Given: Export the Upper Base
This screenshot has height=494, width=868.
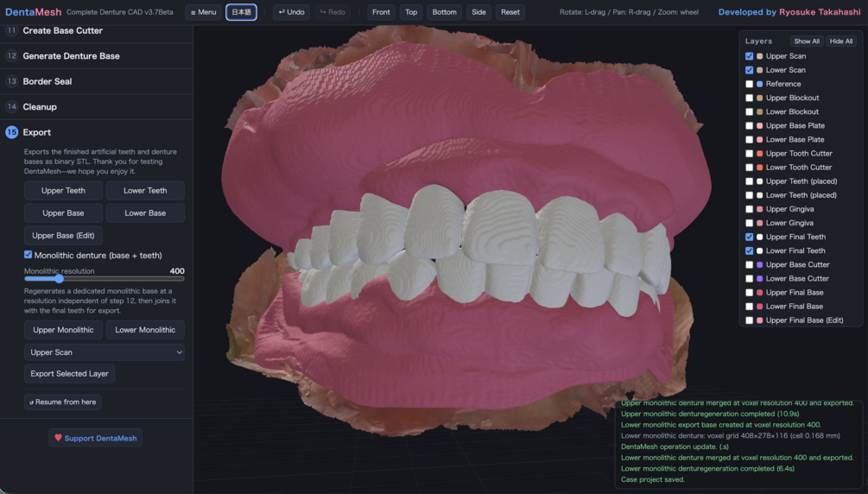Looking at the screenshot, I should [x=63, y=213].
